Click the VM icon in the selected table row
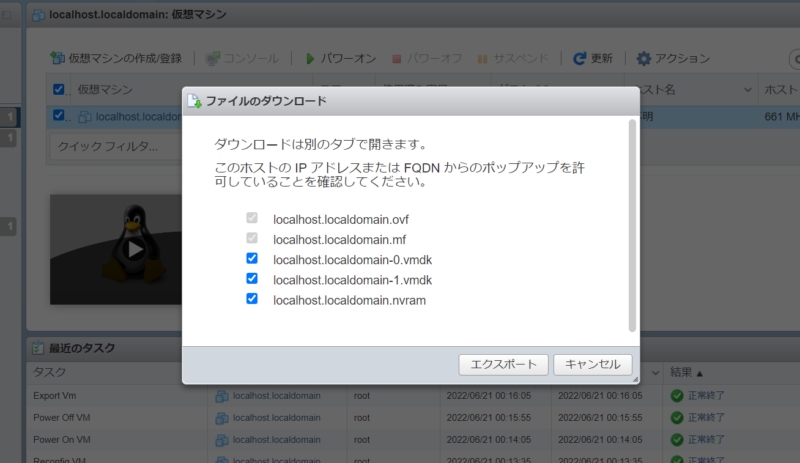This screenshot has height=463, width=800. [x=85, y=117]
